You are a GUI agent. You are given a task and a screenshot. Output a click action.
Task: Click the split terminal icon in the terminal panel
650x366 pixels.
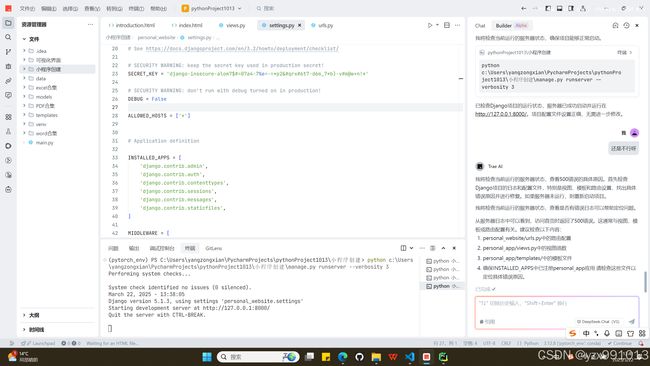tap(403, 248)
